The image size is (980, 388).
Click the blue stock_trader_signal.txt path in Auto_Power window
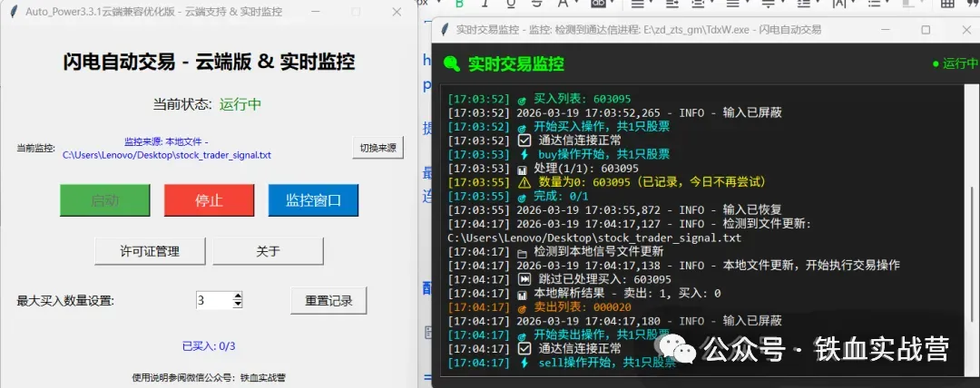tap(167, 155)
